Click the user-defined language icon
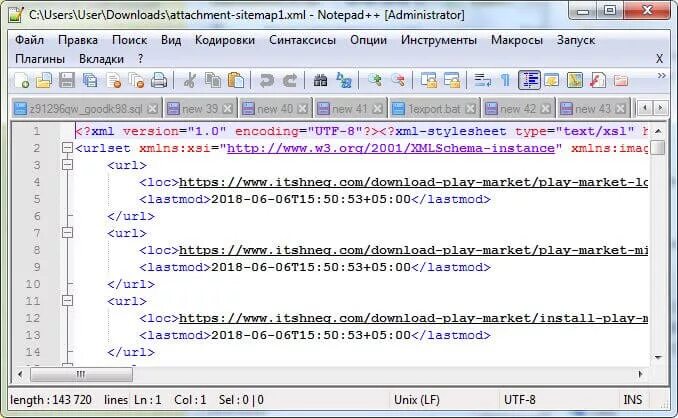The image size is (678, 418). (x=552, y=80)
